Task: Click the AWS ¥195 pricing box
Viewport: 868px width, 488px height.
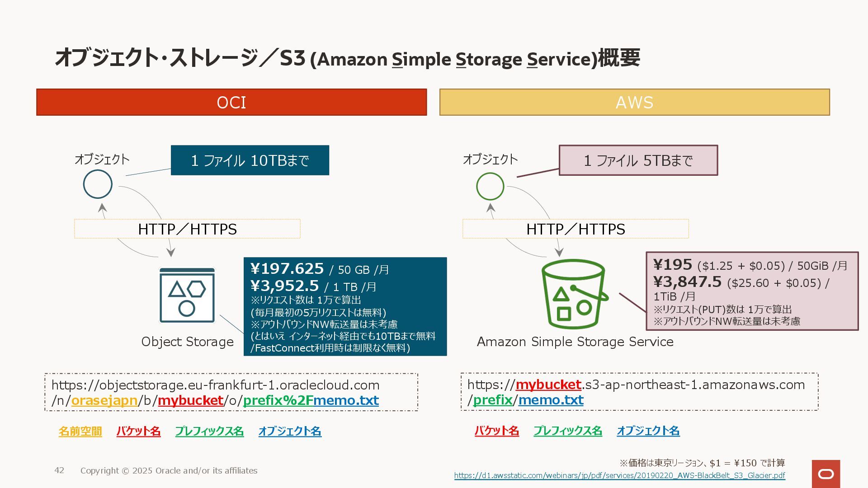Action: tap(752, 291)
